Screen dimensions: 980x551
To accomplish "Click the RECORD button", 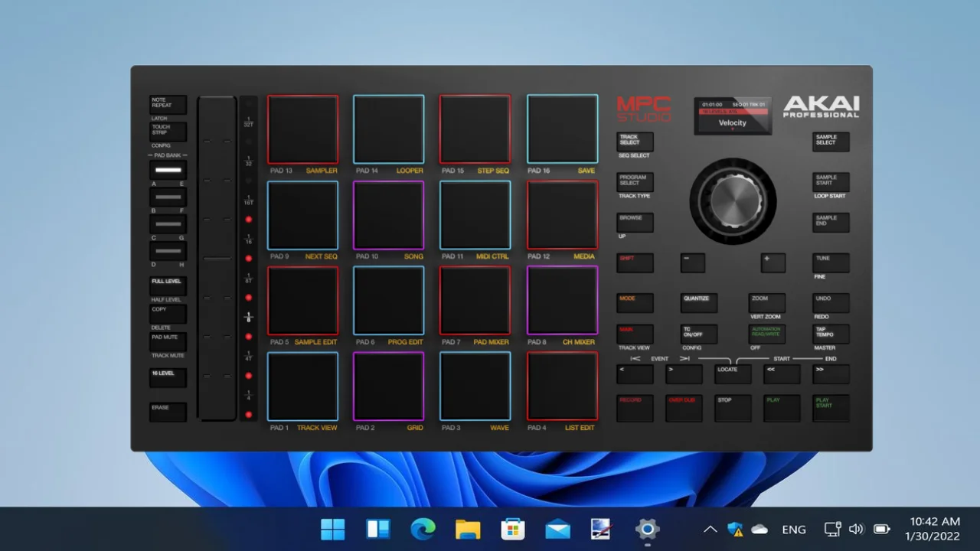I will (x=635, y=408).
